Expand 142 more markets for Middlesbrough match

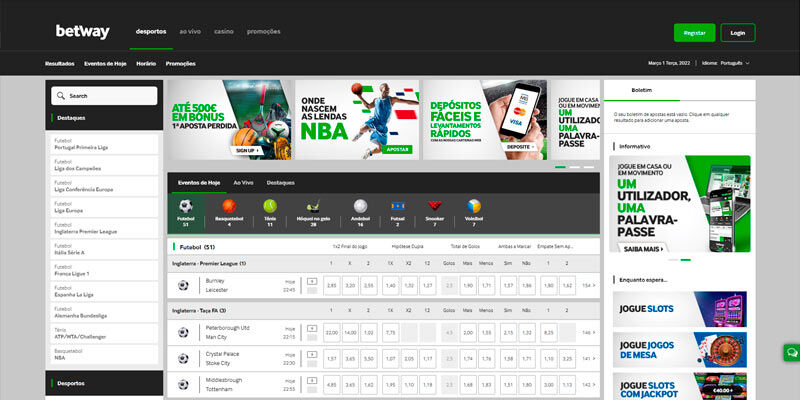click(x=588, y=385)
